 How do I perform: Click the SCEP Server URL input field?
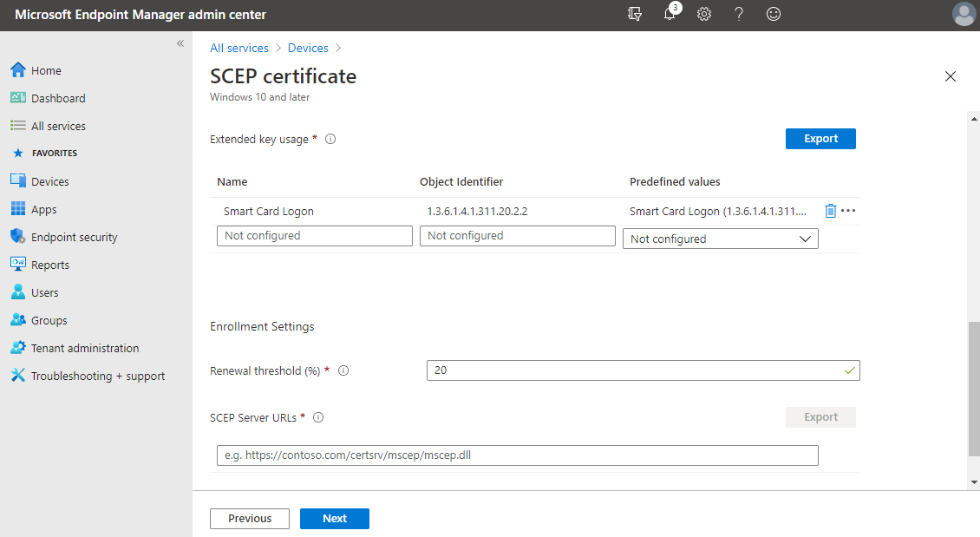coord(517,455)
